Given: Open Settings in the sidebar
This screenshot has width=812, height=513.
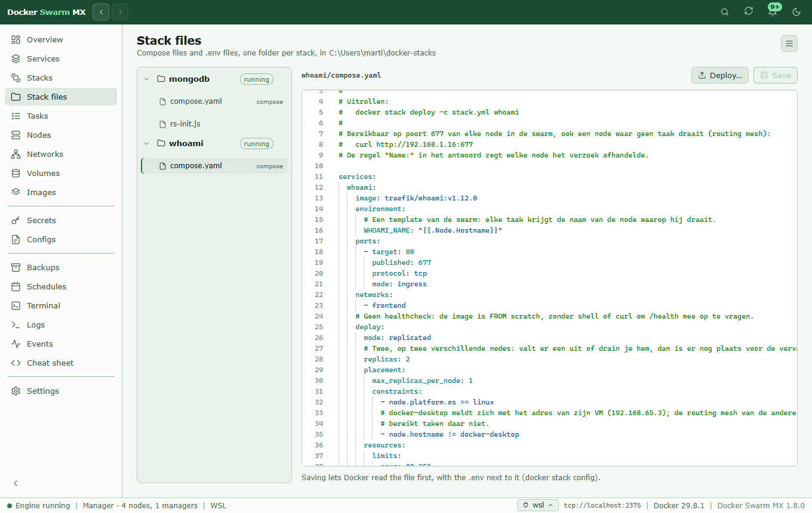Looking at the screenshot, I should [61, 391].
